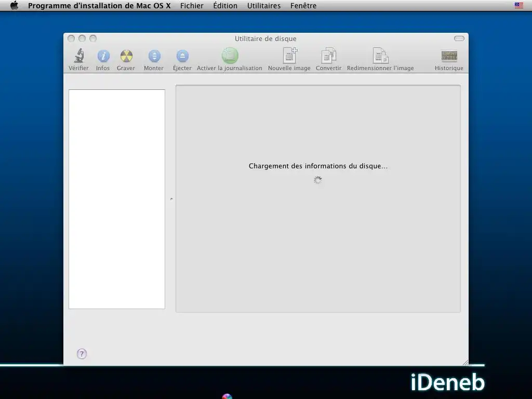Click the US flag input menu icon
The height and width of the screenshot is (399, 532).
[519, 5]
